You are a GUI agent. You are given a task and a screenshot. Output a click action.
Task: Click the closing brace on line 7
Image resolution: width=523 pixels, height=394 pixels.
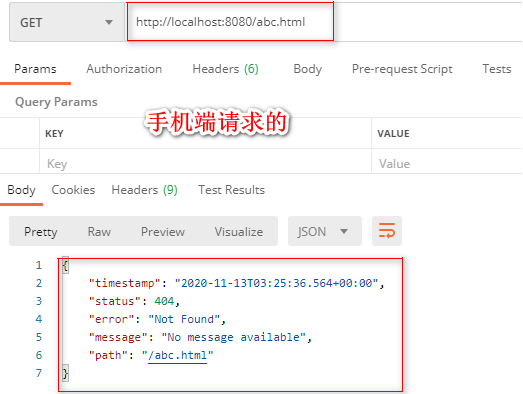point(65,373)
